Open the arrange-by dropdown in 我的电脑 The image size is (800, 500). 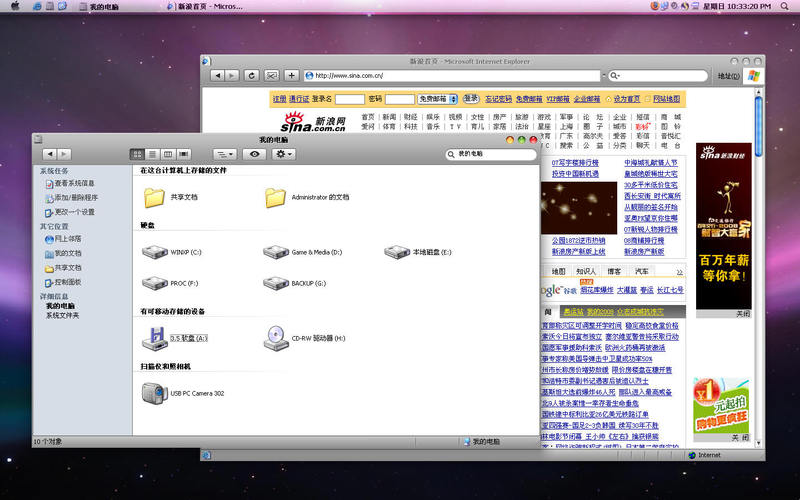tap(224, 154)
